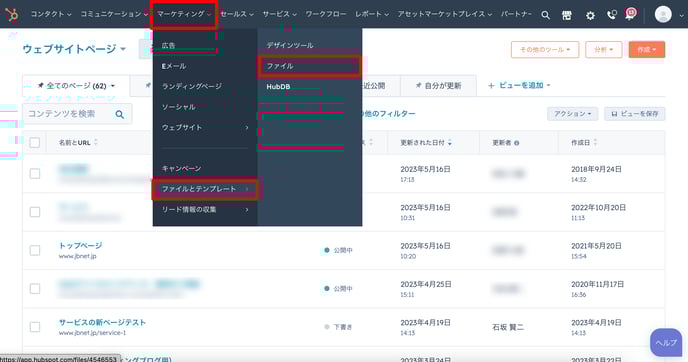Sort by 作成日 column arrows
688x362 pixels.
595,143
